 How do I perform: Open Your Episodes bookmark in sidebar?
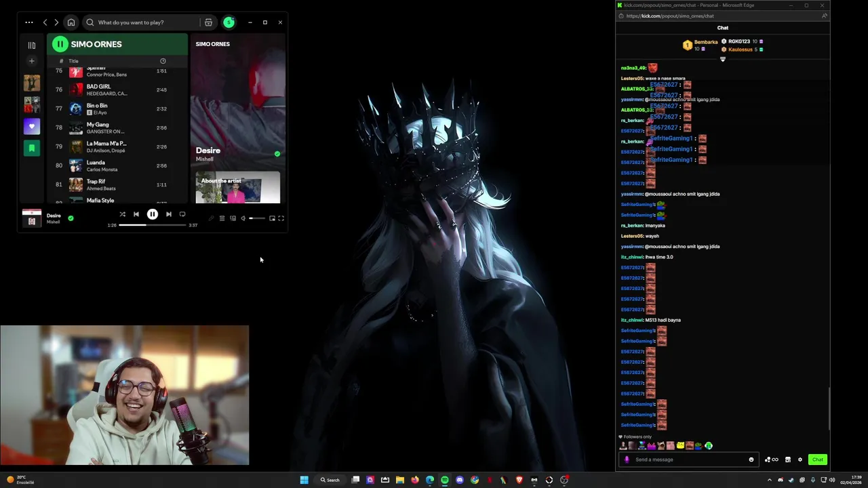click(x=31, y=148)
